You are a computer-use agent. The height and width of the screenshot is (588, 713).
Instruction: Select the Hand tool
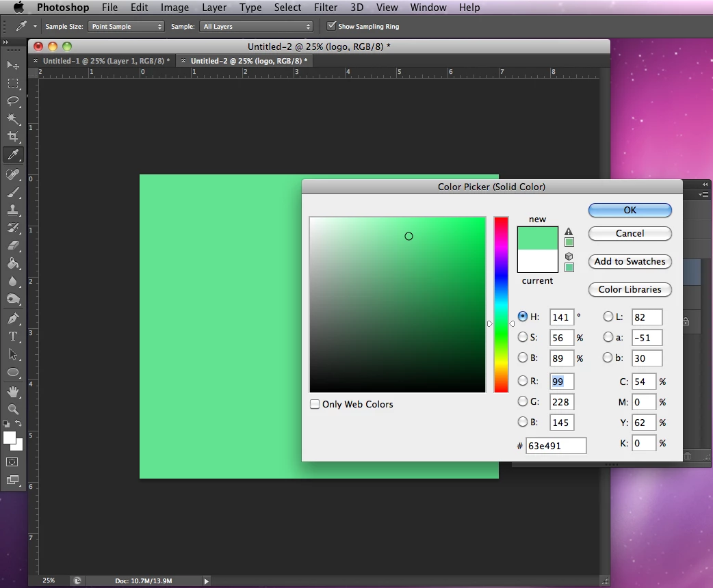tap(13, 391)
